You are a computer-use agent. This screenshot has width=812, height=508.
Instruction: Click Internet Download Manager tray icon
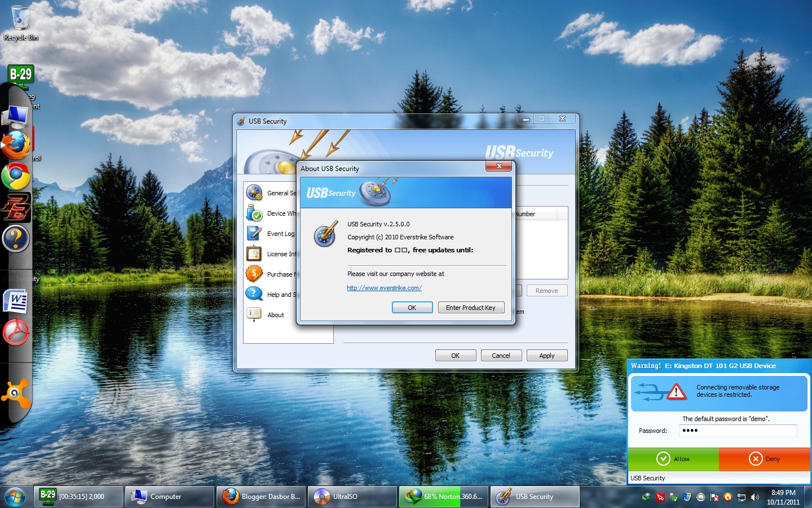[x=646, y=497]
